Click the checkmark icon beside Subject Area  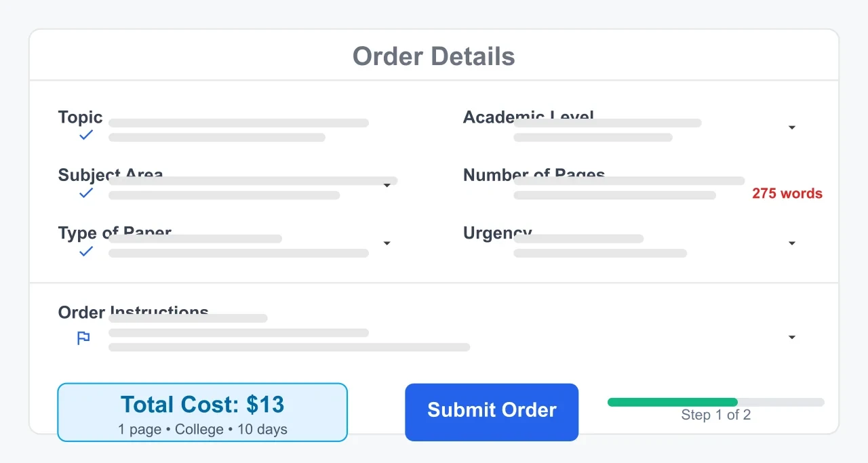coord(85,193)
